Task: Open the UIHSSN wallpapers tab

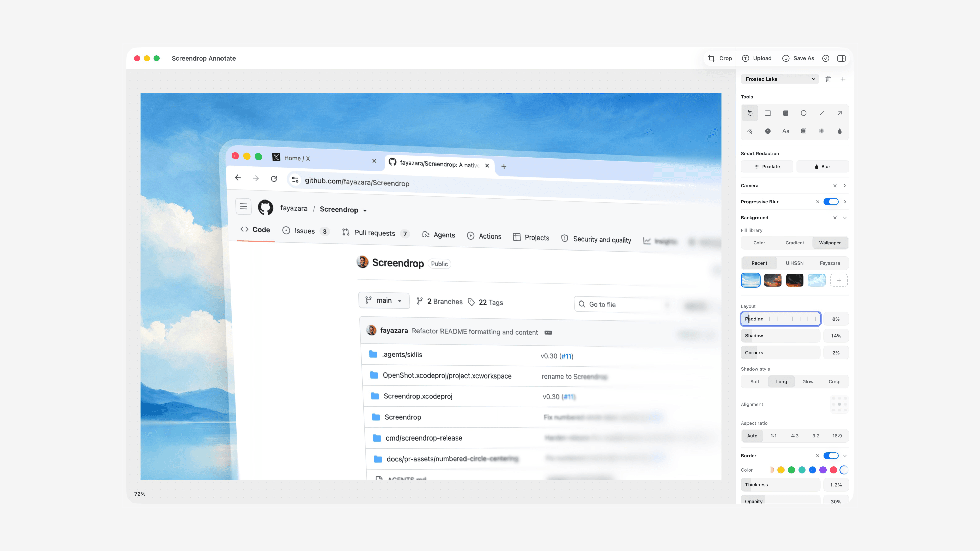Action: click(x=795, y=263)
